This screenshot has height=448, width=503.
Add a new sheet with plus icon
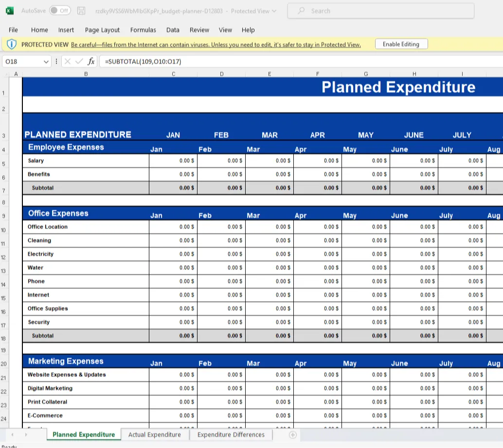click(292, 435)
